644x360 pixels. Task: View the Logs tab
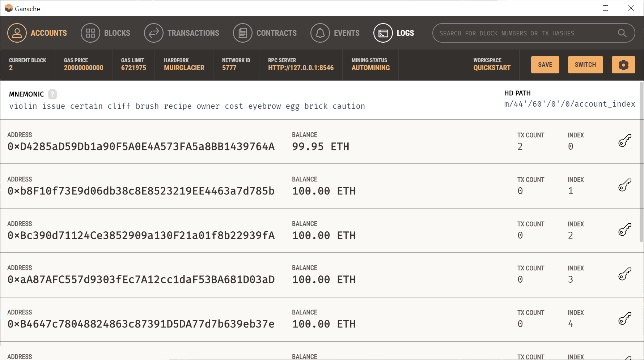click(394, 33)
